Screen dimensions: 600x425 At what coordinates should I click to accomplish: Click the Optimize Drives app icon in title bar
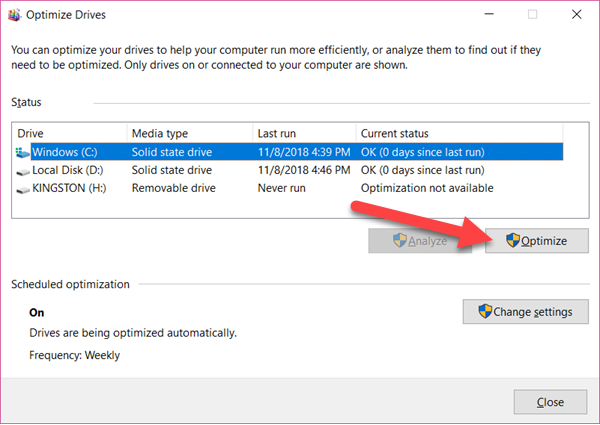[14, 15]
